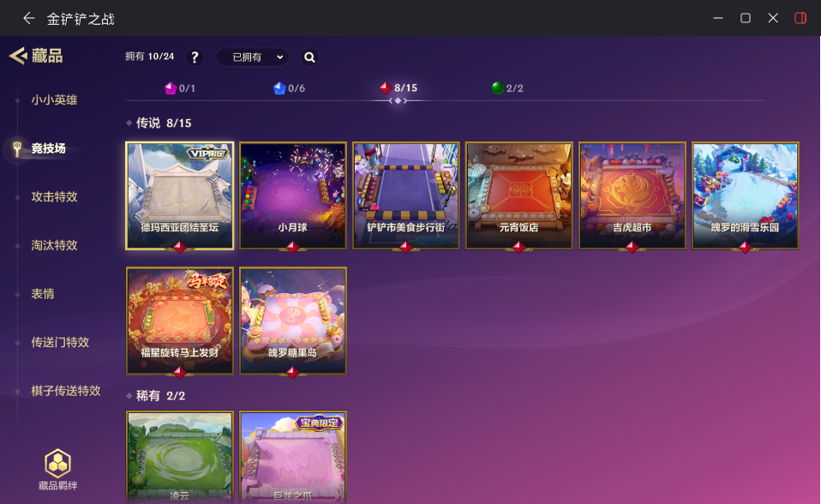The width and height of the screenshot is (821, 504).
Task: Select 魄罗糖果岛 arena thumbnail
Action: [293, 321]
